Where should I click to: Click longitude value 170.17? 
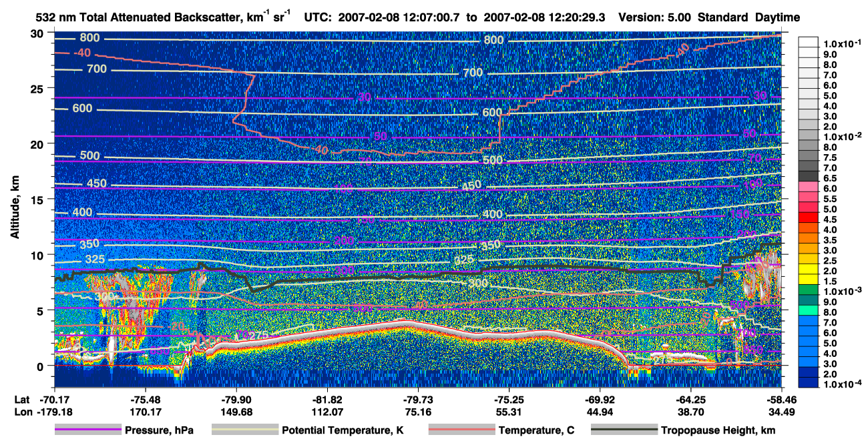[145, 412]
